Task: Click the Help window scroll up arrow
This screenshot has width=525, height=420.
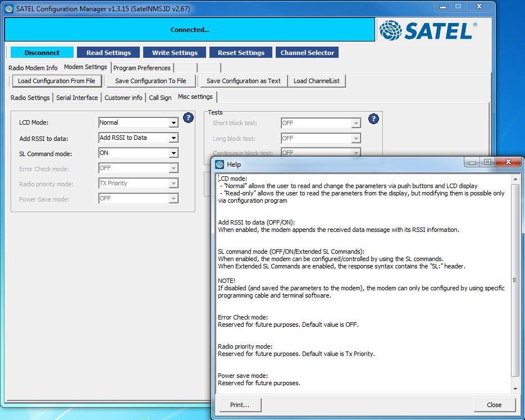Action: point(515,180)
